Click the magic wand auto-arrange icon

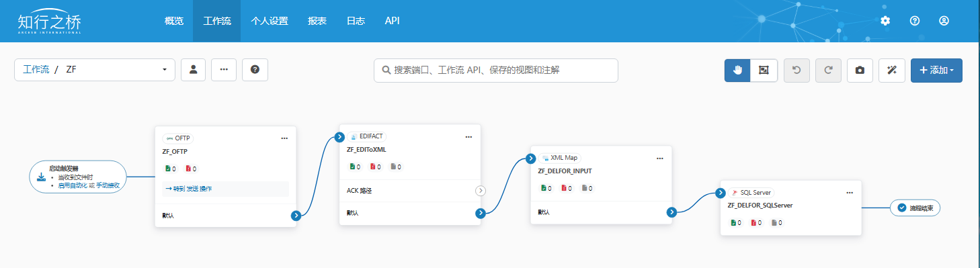click(892, 70)
